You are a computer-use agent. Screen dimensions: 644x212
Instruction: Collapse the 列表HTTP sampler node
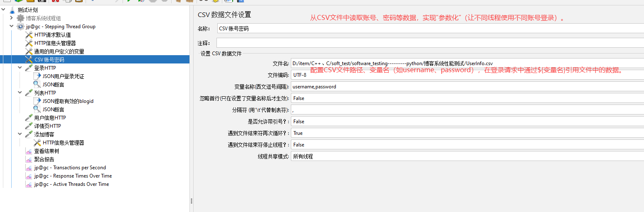[x=20, y=93]
